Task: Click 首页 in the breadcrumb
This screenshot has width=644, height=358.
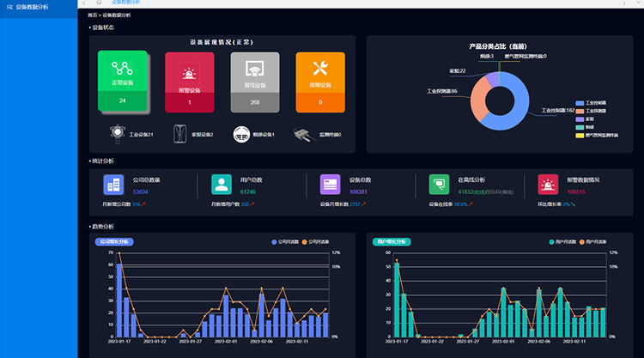Action: (x=93, y=15)
